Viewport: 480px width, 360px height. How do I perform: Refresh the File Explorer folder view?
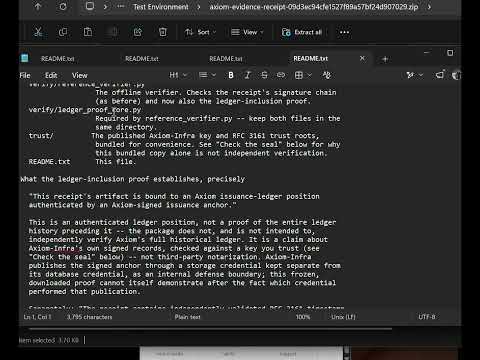tap(63, 6)
